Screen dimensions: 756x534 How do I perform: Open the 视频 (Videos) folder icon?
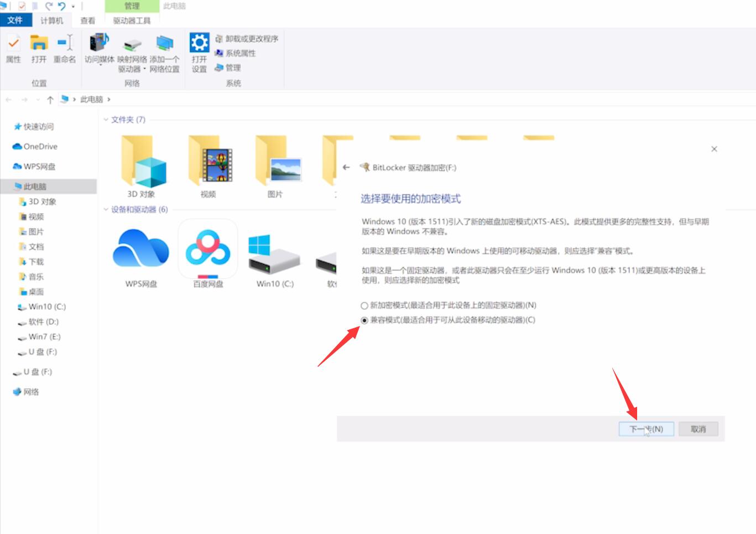coord(208,166)
